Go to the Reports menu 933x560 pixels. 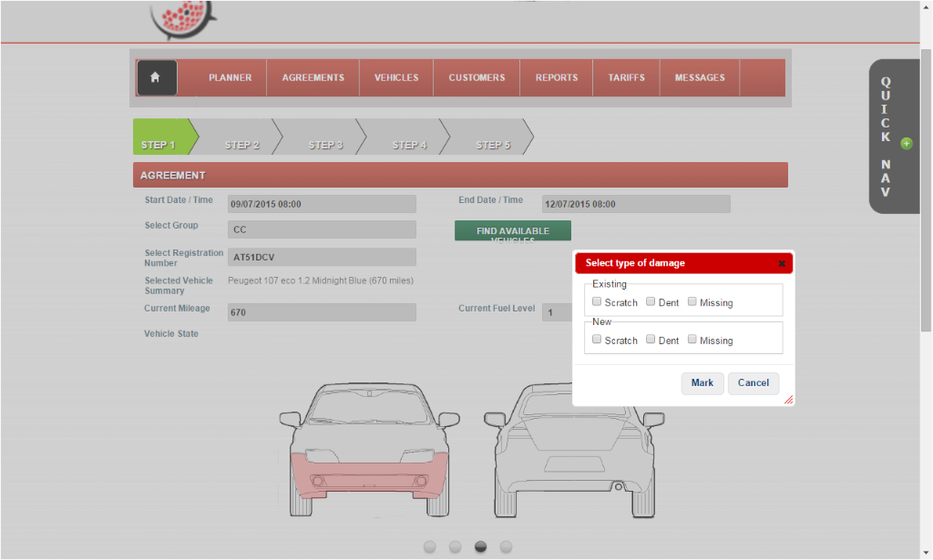[556, 77]
